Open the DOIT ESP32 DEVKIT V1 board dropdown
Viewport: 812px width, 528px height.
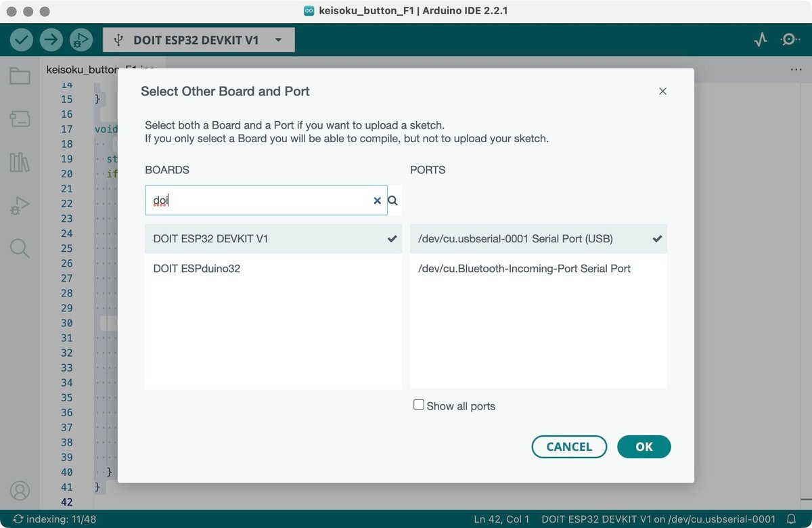[199, 40]
